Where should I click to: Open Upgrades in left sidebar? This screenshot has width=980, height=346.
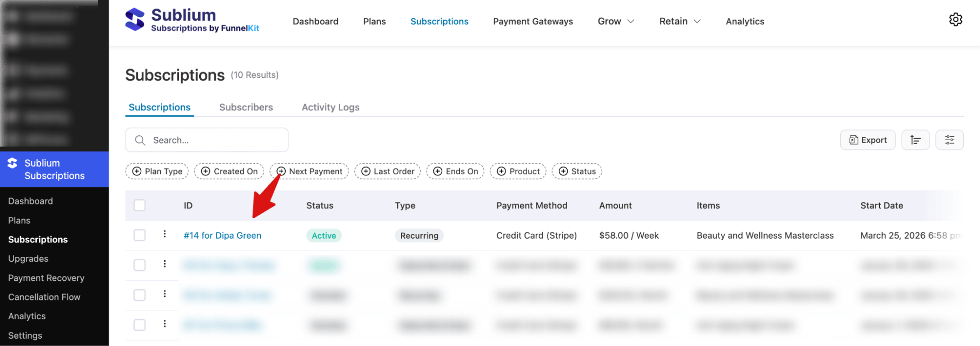tap(28, 259)
